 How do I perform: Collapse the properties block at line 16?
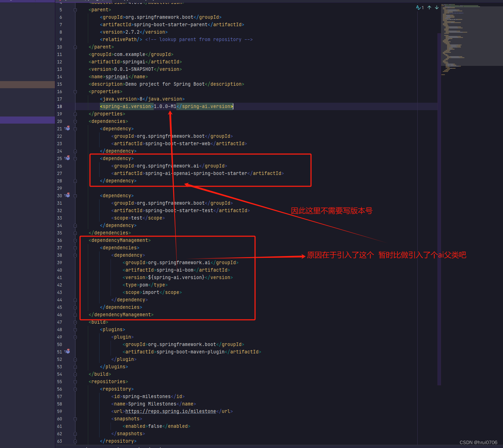tap(75, 92)
